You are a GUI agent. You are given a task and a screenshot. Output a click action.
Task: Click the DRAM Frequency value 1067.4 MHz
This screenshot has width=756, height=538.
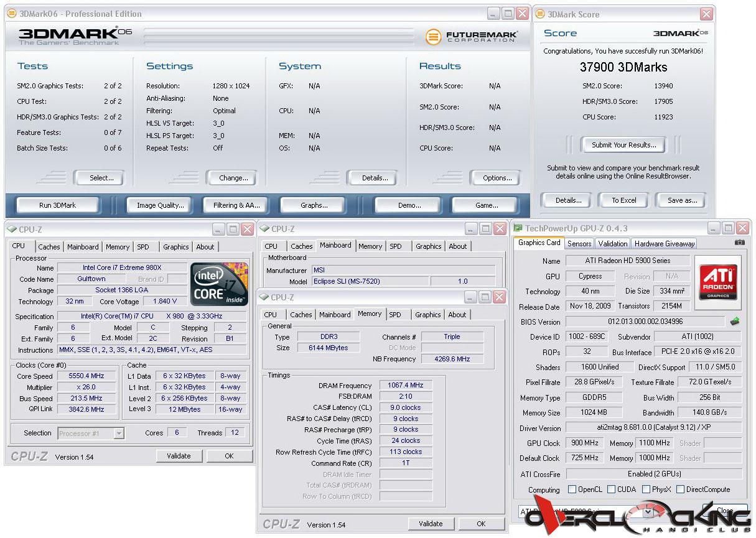[x=405, y=386]
